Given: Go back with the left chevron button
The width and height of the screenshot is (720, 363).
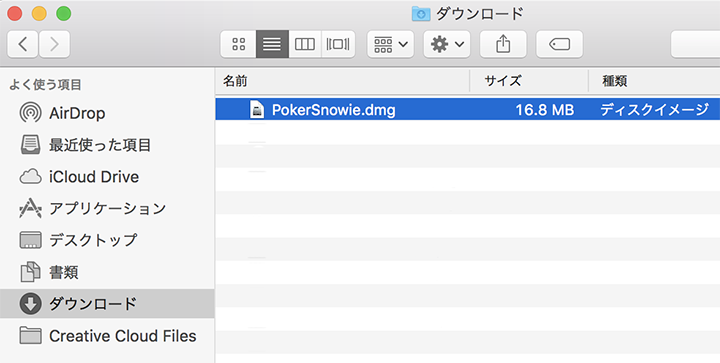Looking at the screenshot, I should coord(22,44).
